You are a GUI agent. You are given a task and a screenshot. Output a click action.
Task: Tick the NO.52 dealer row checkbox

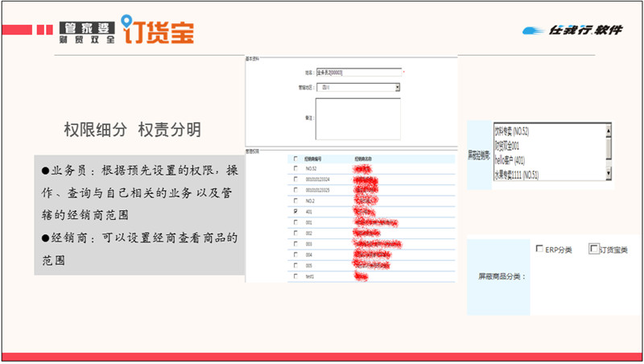(x=295, y=168)
